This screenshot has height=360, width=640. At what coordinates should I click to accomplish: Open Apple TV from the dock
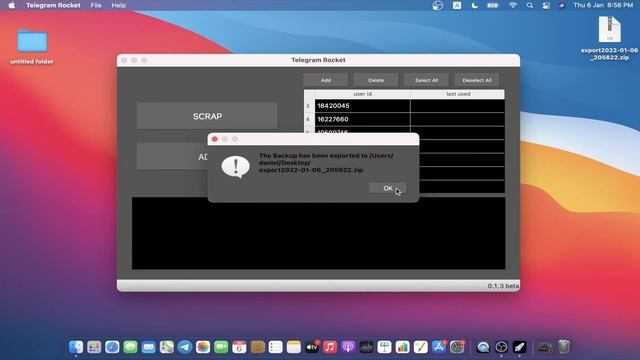coord(312,347)
